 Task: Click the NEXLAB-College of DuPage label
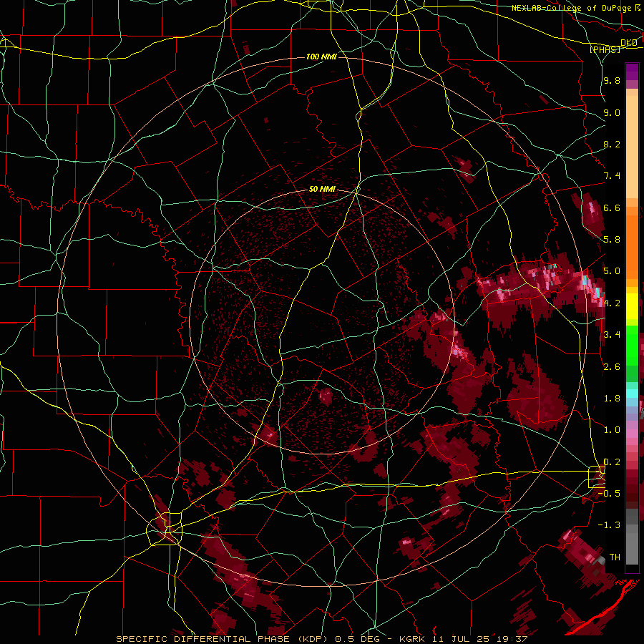(x=572, y=8)
